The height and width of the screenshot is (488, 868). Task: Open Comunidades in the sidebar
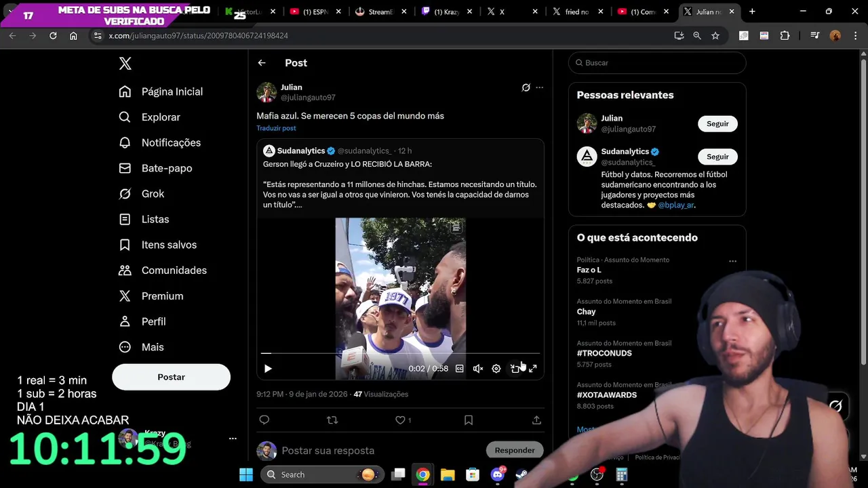pyautogui.click(x=163, y=270)
